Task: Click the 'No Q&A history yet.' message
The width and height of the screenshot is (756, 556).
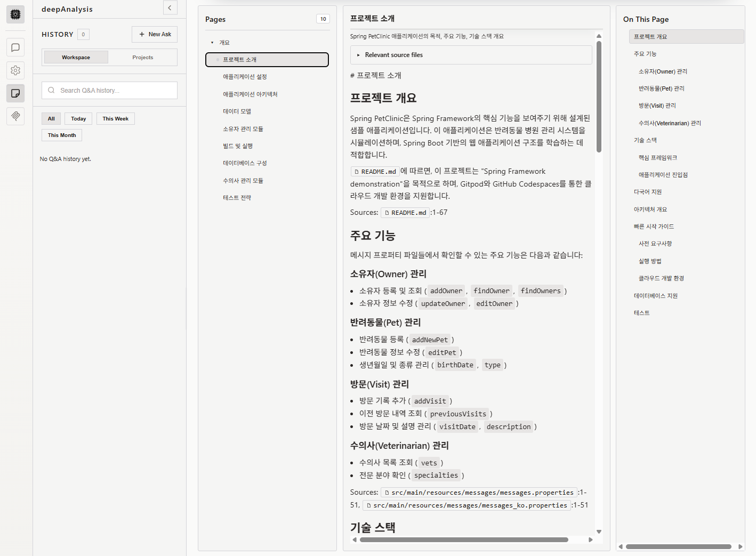Action: (x=66, y=159)
